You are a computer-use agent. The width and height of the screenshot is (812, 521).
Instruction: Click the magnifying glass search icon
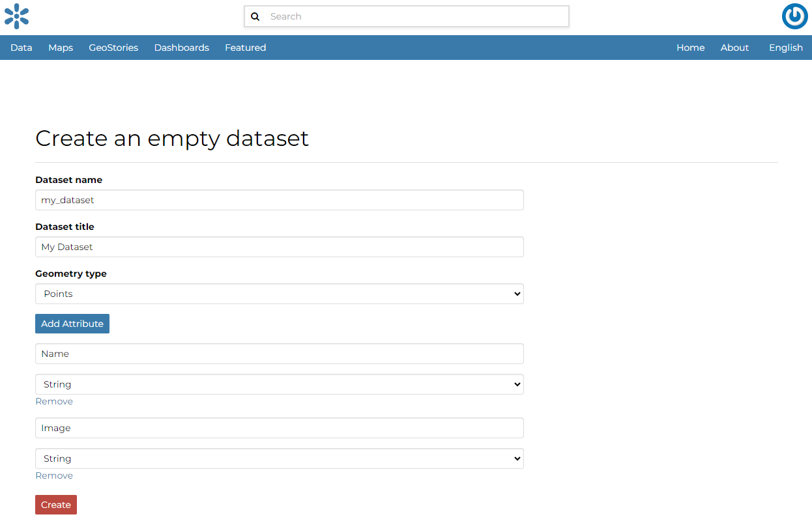(255, 16)
